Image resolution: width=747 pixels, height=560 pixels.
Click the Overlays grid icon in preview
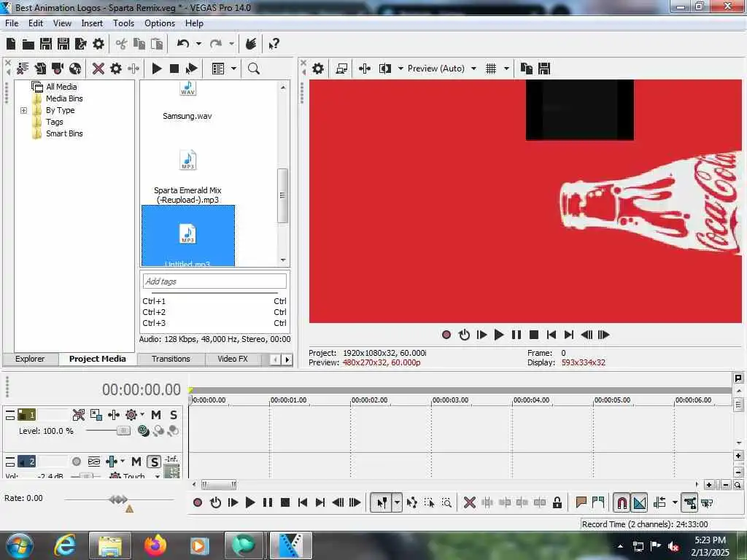click(x=491, y=69)
